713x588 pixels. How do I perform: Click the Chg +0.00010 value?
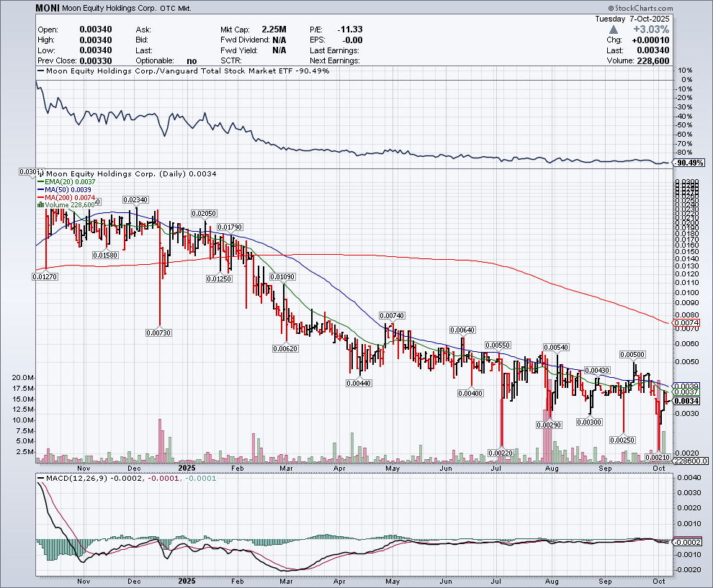coord(651,40)
